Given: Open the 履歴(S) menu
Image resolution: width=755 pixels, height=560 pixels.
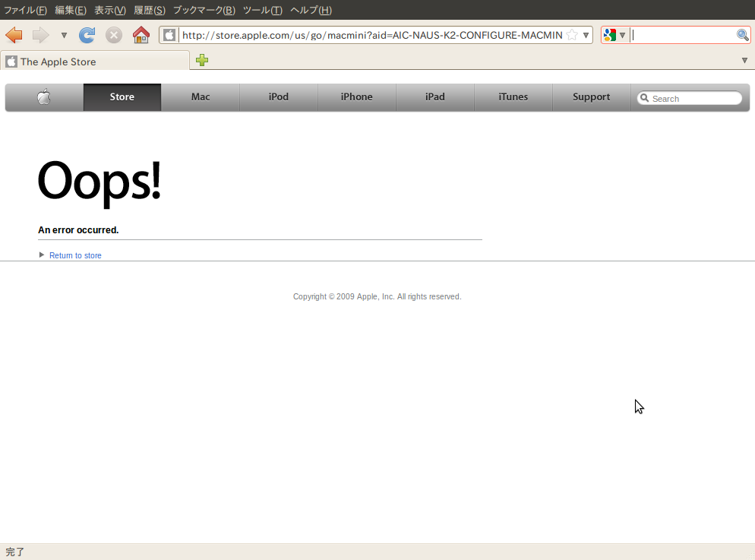Looking at the screenshot, I should tap(150, 10).
